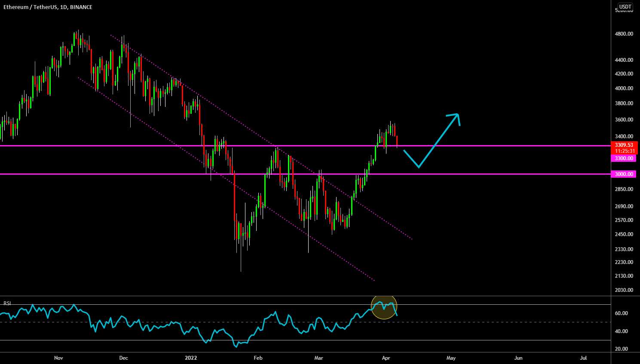Image resolution: width=640 pixels, height=364 pixels.
Task: Click the 4800.00 price axis label
Action: tap(624, 34)
